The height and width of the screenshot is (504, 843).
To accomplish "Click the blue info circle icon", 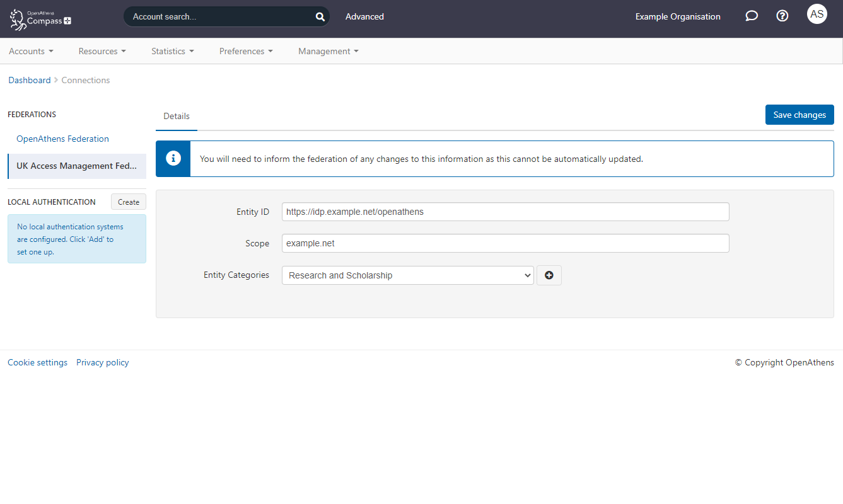I will tap(173, 159).
